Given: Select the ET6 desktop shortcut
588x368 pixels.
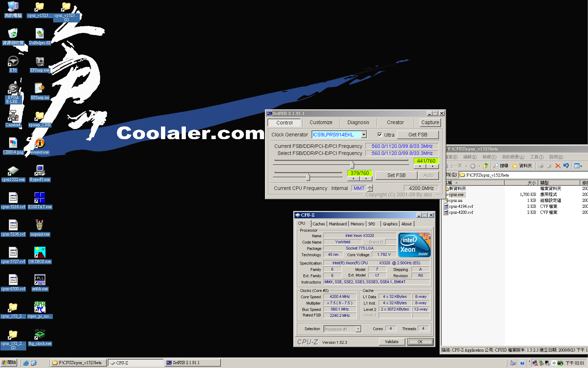Looking at the screenshot, I should (x=13, y=64).
